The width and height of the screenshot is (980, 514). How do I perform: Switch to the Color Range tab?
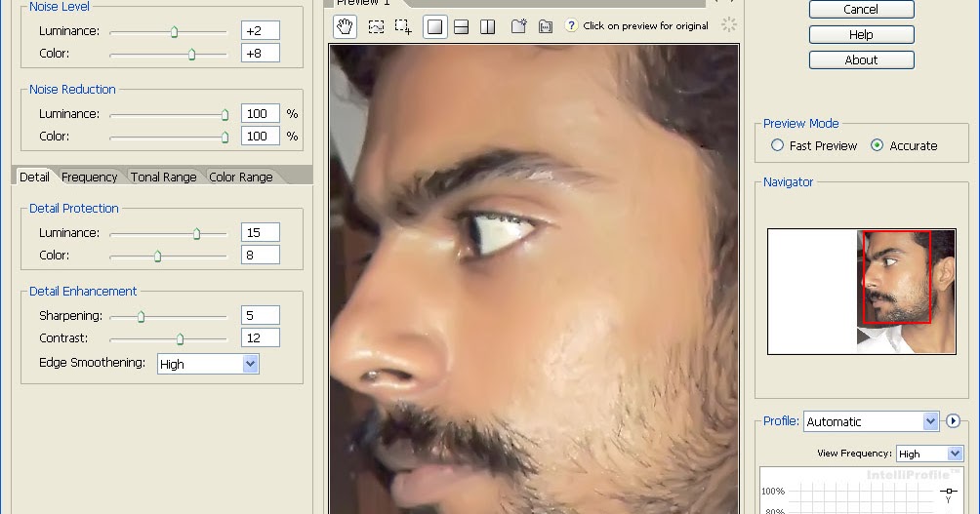(x=241, y=177)
